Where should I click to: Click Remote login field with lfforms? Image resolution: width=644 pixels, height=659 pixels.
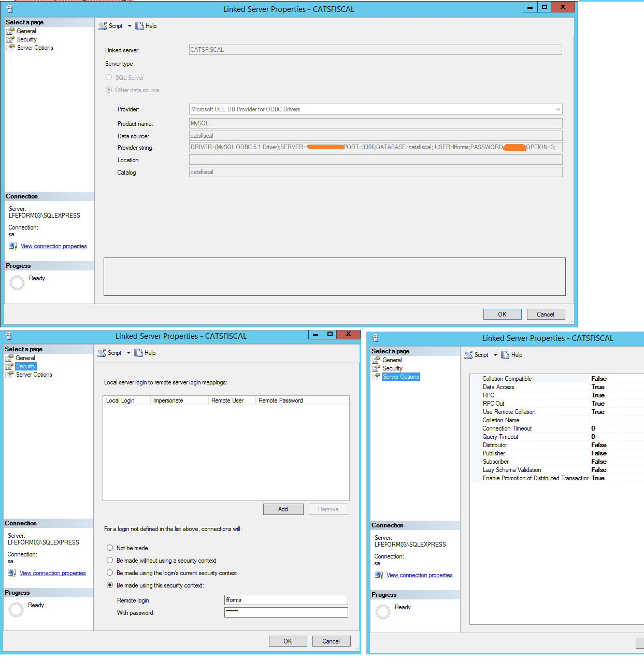click(x=286, y=600)
